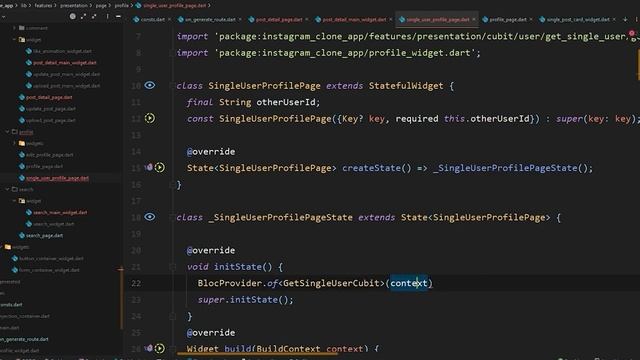Close the consts.dart tab

(169, 19)
